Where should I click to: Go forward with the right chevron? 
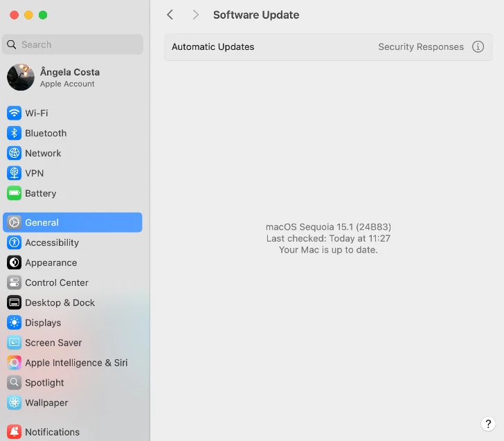pyautogui.click(x=195, y=15)
